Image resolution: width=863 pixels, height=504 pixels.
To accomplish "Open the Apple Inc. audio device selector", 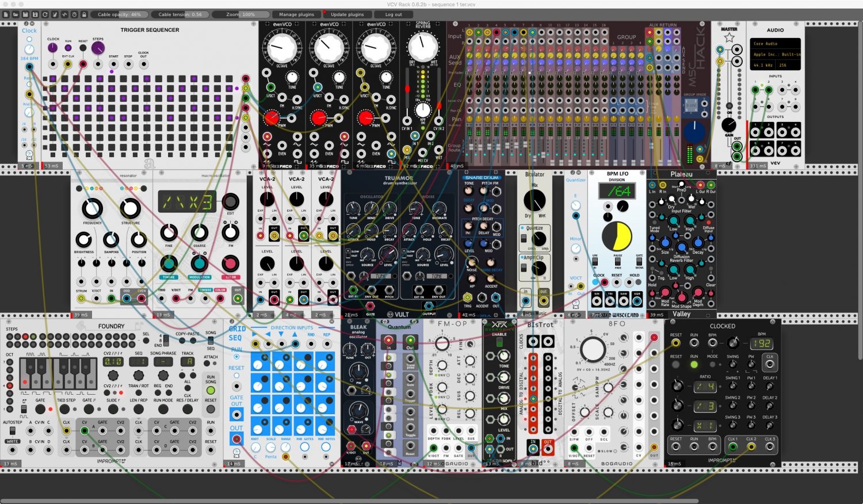I will 776,55.
